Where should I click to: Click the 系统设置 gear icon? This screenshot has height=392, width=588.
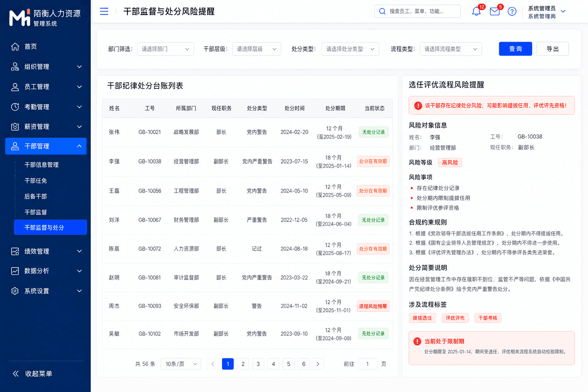point(15,291)
